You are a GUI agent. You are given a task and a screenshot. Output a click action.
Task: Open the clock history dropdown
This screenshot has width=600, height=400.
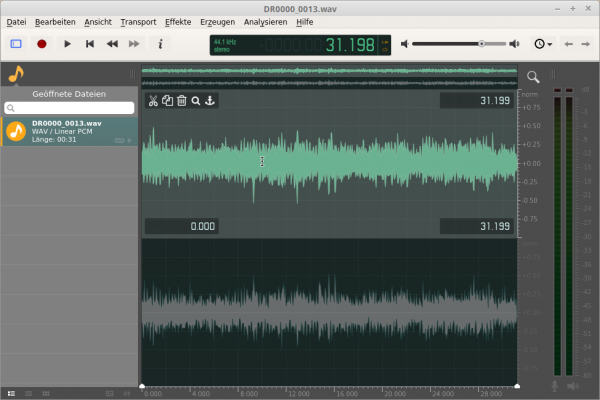tap(543, 44)
